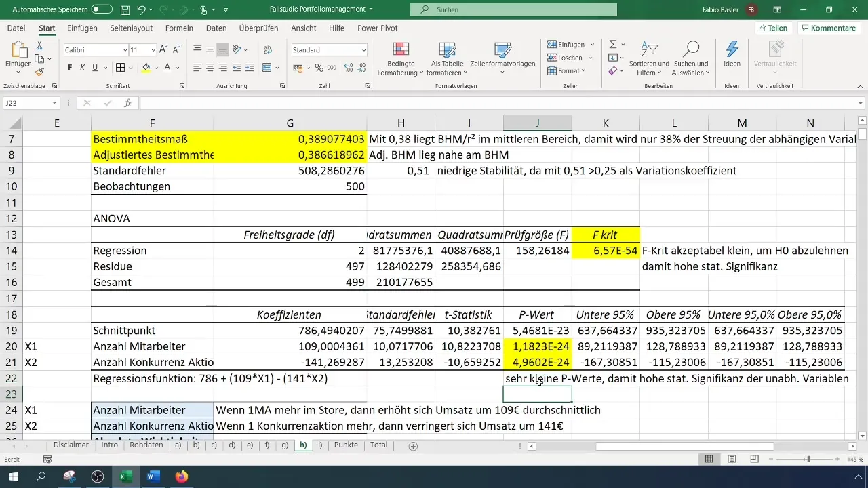Click the insert function fx icon
This screenshot has width=868, height=488.
127,103
